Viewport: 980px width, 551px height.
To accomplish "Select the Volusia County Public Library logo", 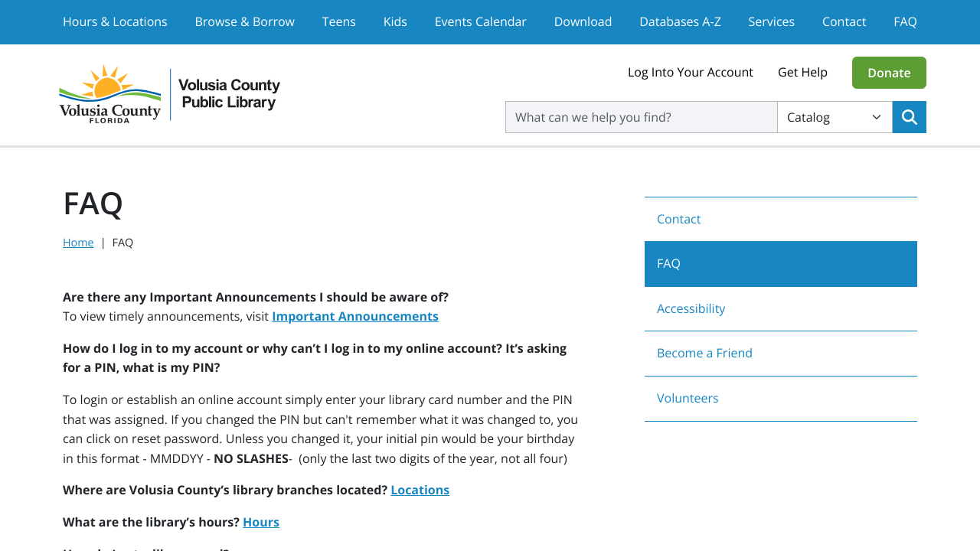I will tap(169, 93).
